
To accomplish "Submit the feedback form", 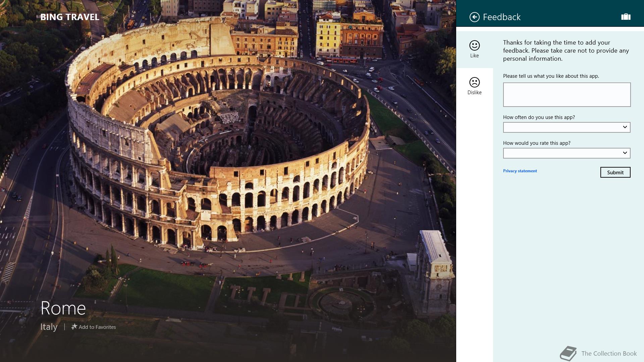I will (x=615, y=172).
